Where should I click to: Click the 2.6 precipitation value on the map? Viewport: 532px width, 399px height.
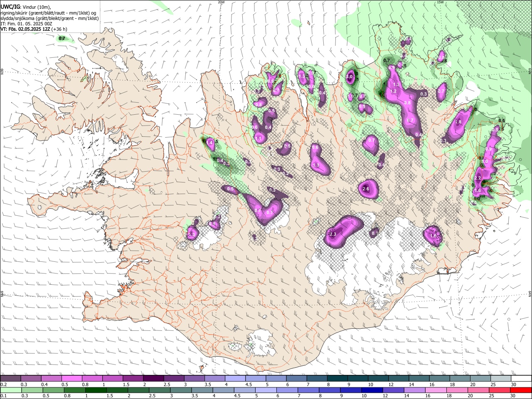point(366,189)
